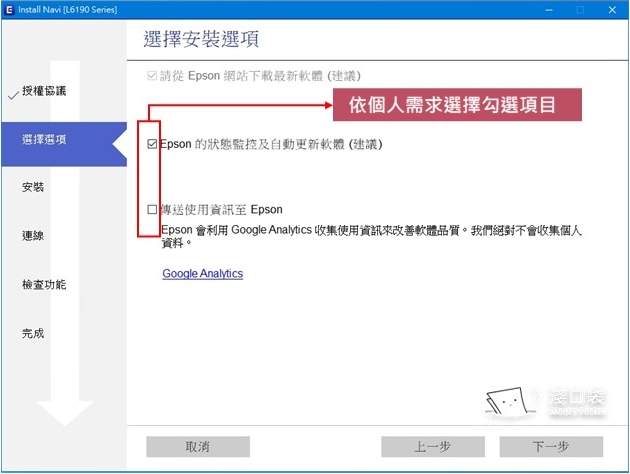Image resolution: width=630 pixels, height=474 pixels.
Task: Toggle the greyed 請從 Epson 網站下載最新軟體 checkbox
Action: coord(152,75)
